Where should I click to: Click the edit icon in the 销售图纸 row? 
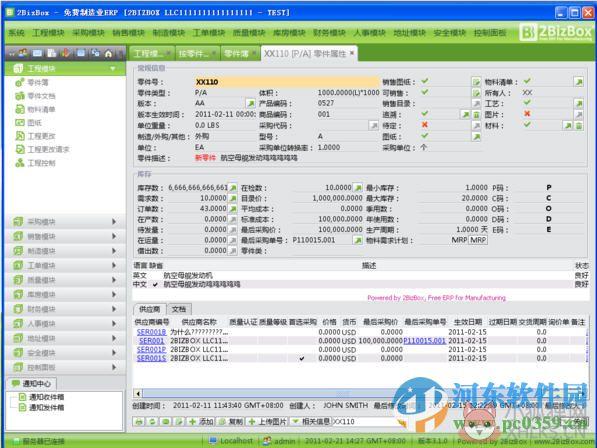tap(476, 81)
